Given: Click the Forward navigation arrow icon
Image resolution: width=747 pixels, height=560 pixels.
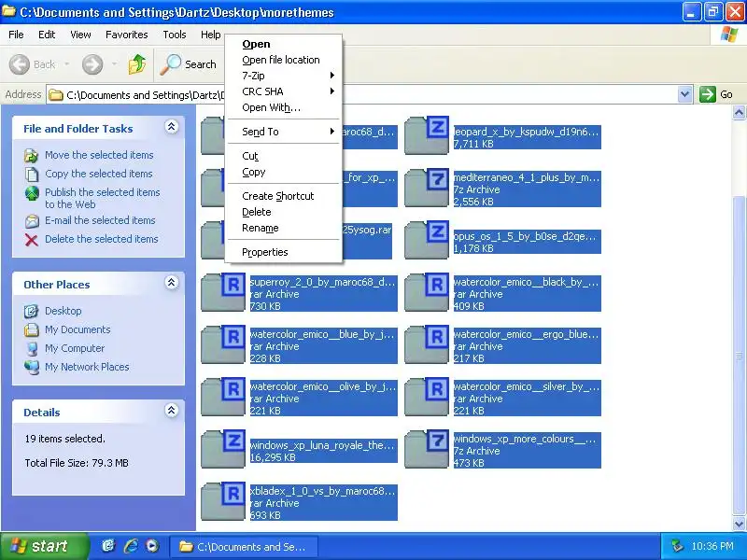Looking at the screenshot, I should pos(92,64).
